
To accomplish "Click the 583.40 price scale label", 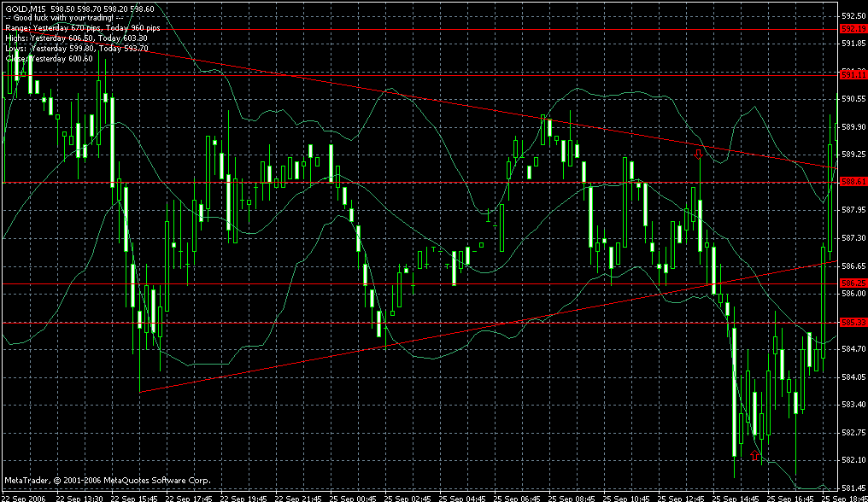I will (x=853, y=406).
